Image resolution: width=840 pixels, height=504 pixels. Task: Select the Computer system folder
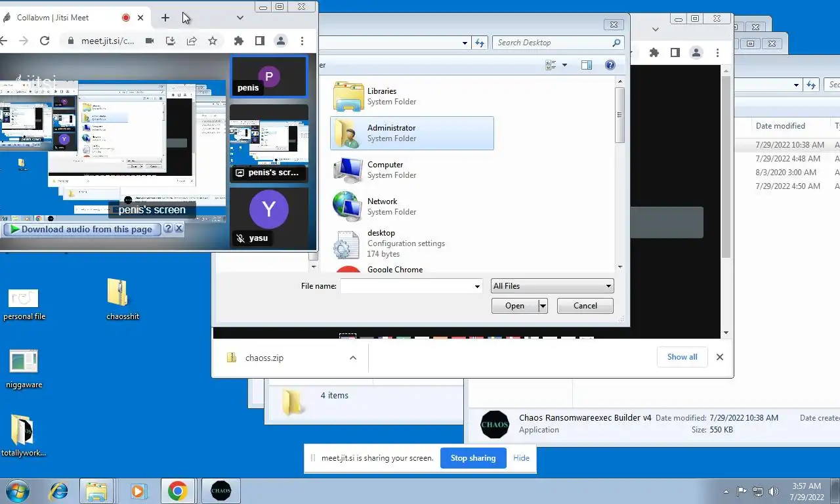(x=412, y=170)
